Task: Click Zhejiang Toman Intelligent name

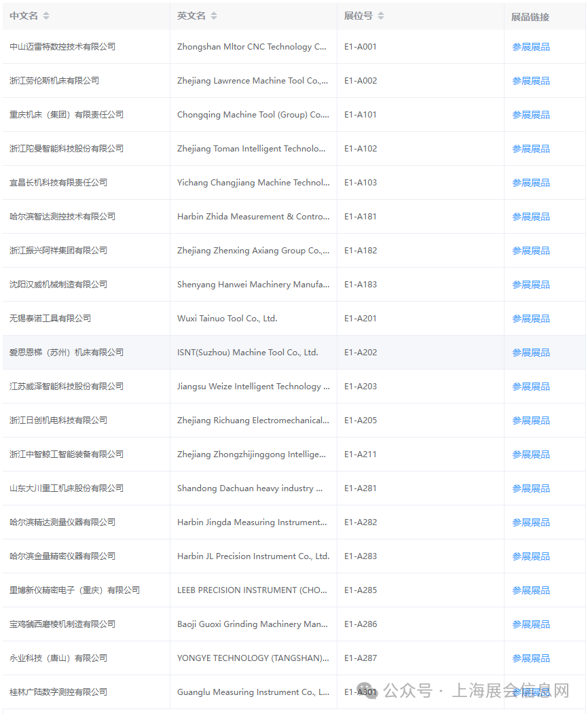Action: pyautogui.click(x=251, y=149)
